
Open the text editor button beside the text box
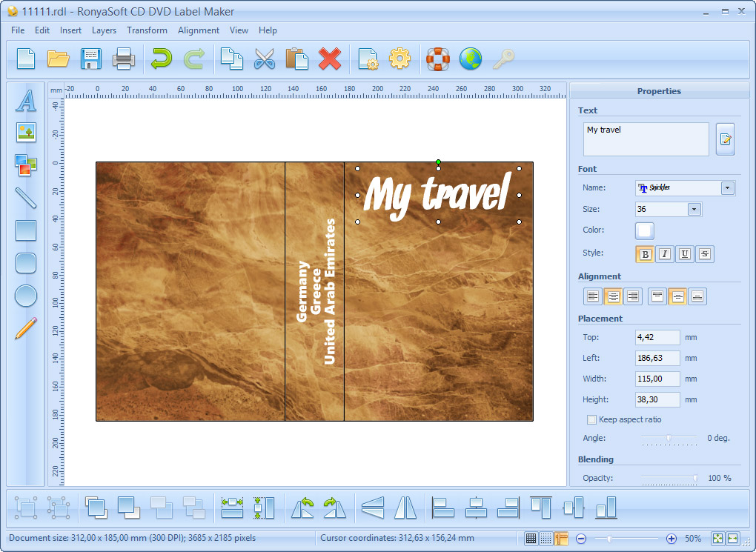click(x=725, y=139)
